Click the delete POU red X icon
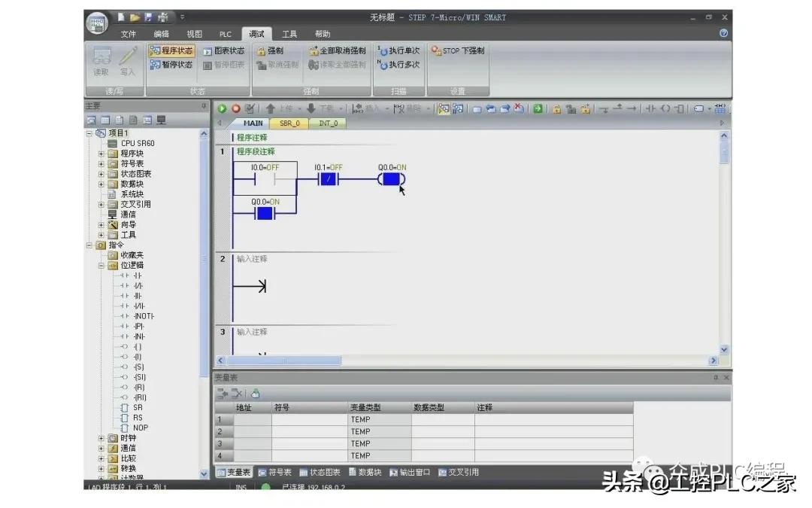Image resolution: width=812 pixels, height=508 pixels. point(519,108)
